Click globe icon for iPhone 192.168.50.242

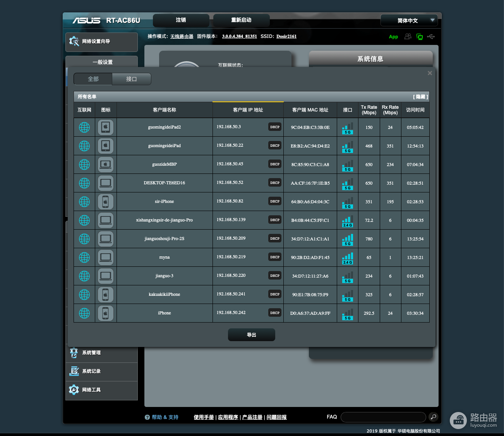[84, 313]
